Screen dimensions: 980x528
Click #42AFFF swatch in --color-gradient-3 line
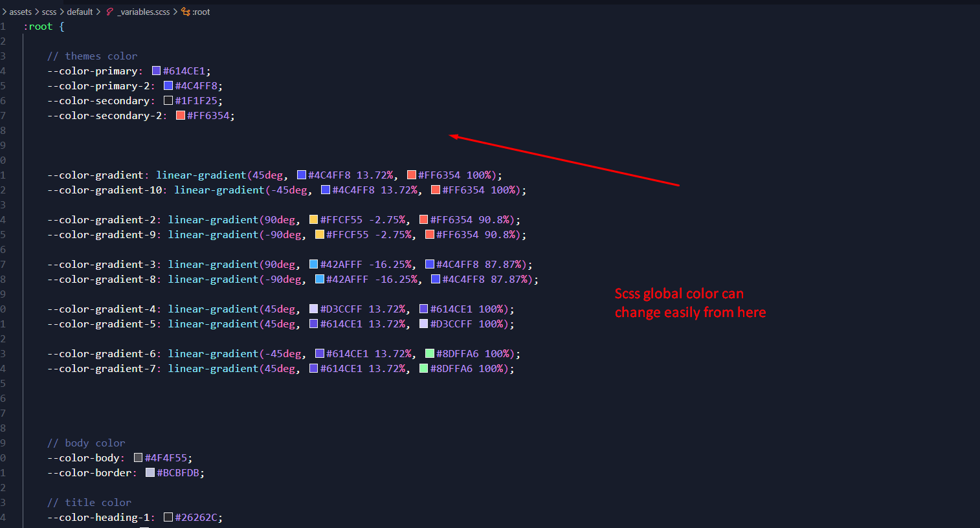(314, 265)
